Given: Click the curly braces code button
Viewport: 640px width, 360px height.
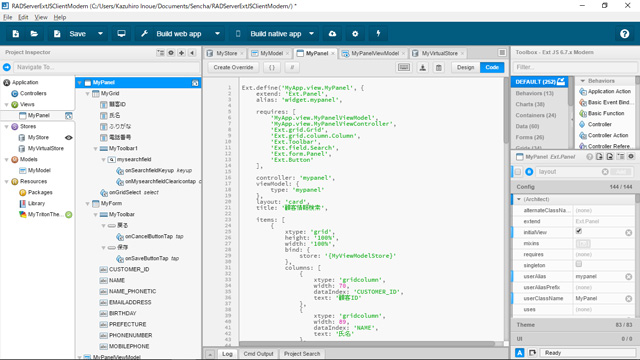Looking at the screenshot, I should 272,67.
